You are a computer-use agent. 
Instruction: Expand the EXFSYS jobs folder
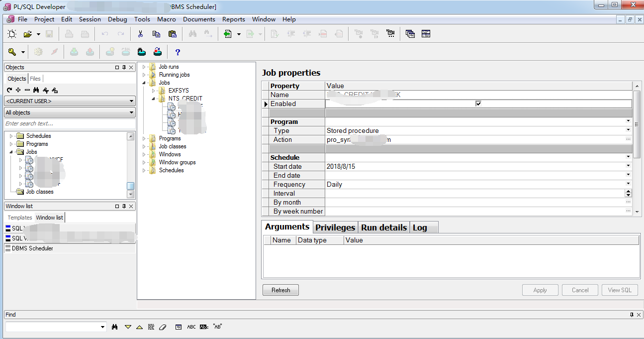[x=154, y=91]
